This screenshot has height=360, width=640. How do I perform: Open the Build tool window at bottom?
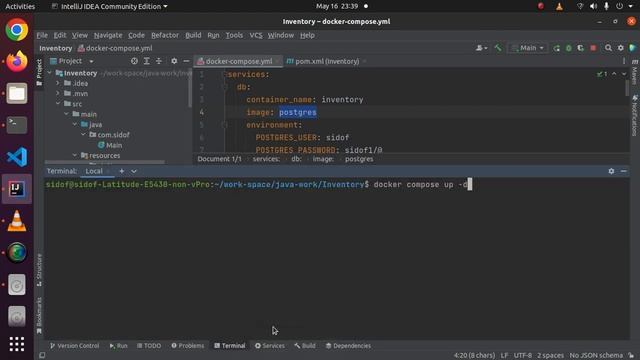[305, 346]
